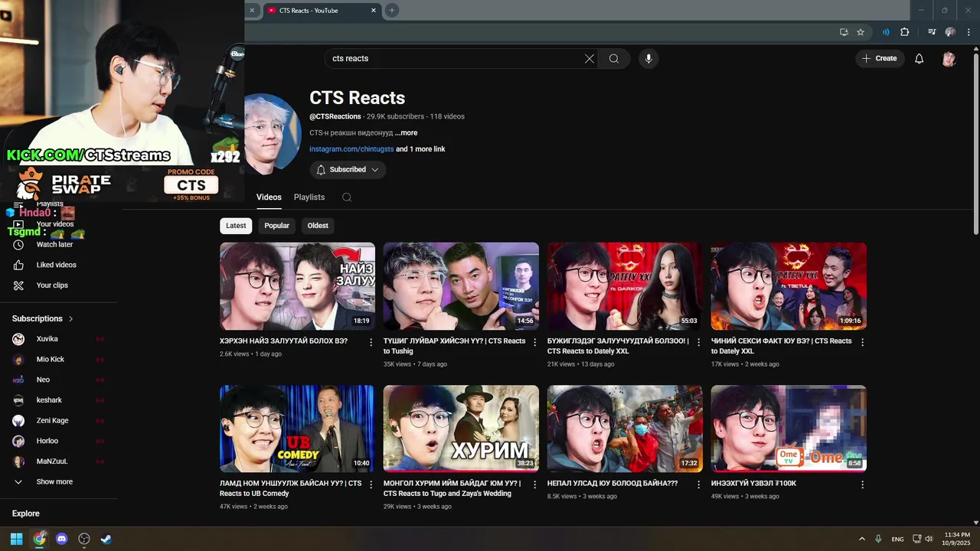Install app via address bar icon
Screen dimensions: 980x551
844,32
